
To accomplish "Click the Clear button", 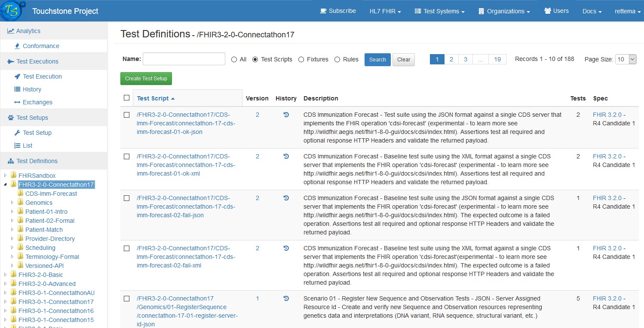I will (404, 60).
